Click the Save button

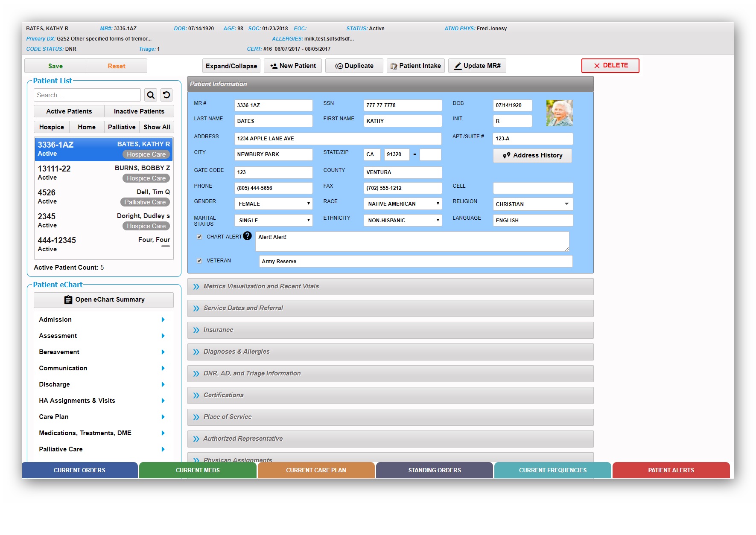pos(55,66)
